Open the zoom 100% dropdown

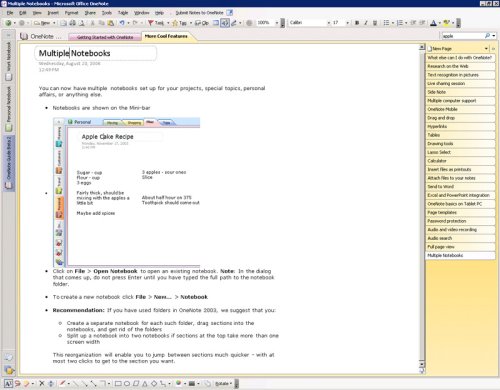click(x=276, y=23)
